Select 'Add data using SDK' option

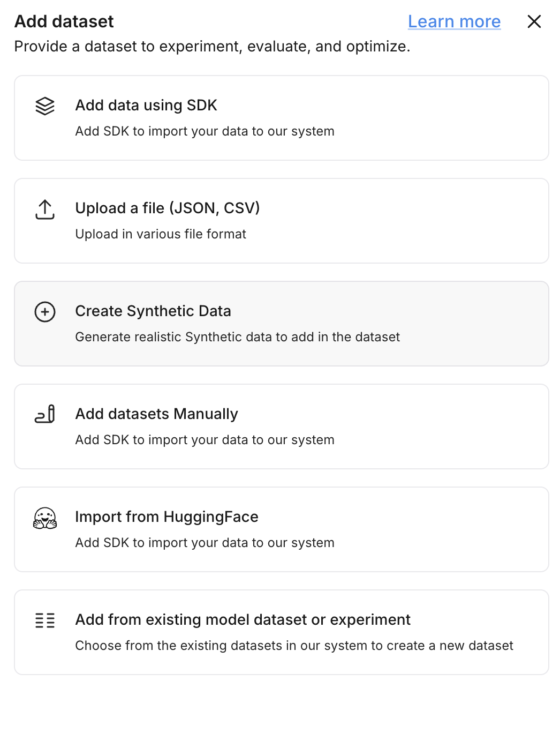point(146,106)
